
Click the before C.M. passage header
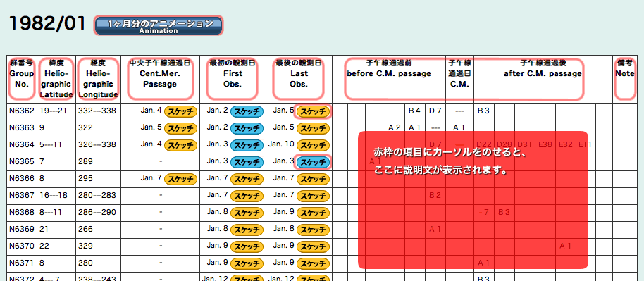(389, 68)
